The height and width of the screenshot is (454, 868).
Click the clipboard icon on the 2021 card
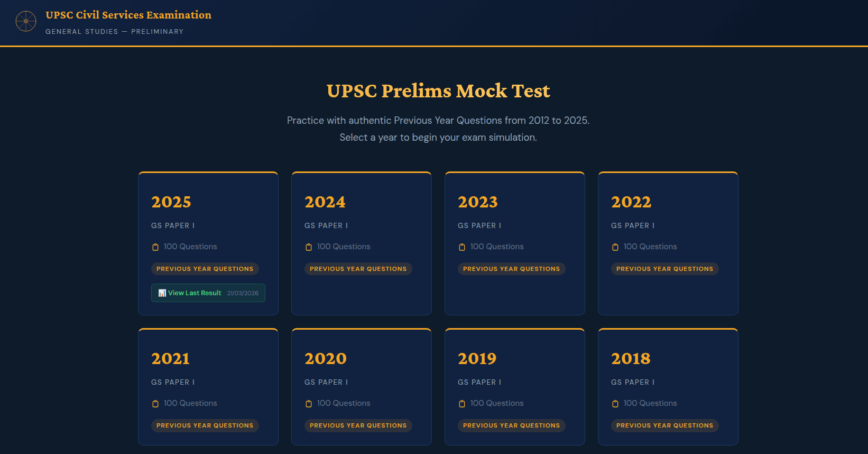(155, 403)
